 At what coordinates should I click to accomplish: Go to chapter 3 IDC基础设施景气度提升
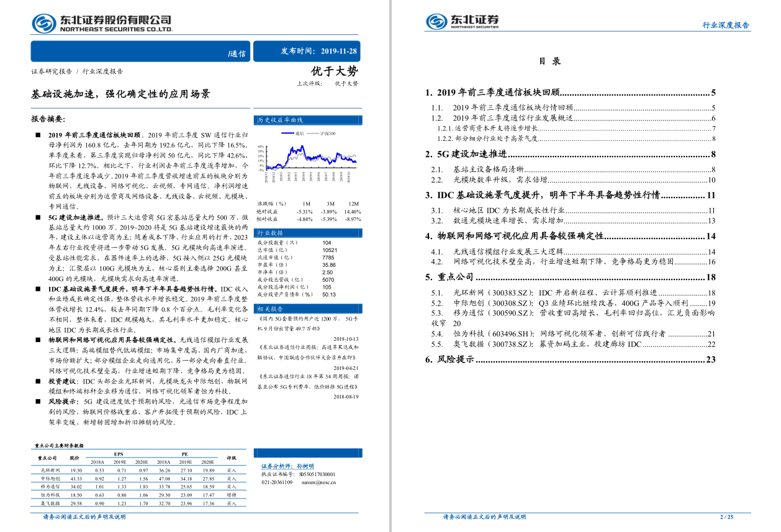[571, 195]
